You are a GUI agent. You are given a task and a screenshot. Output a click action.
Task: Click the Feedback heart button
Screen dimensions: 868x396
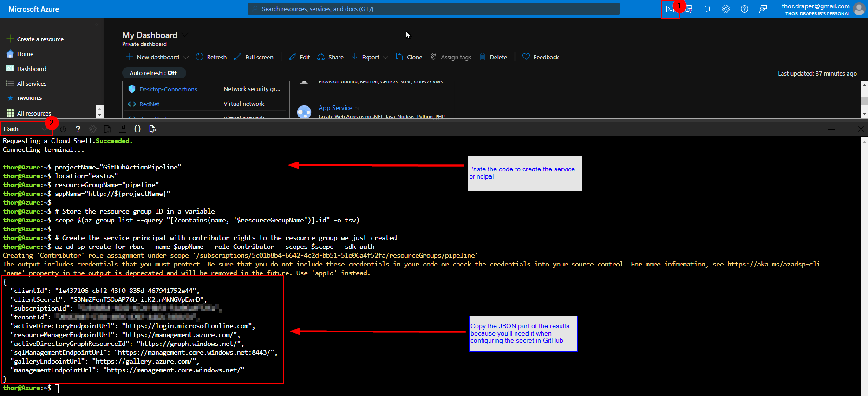[541, 57]
